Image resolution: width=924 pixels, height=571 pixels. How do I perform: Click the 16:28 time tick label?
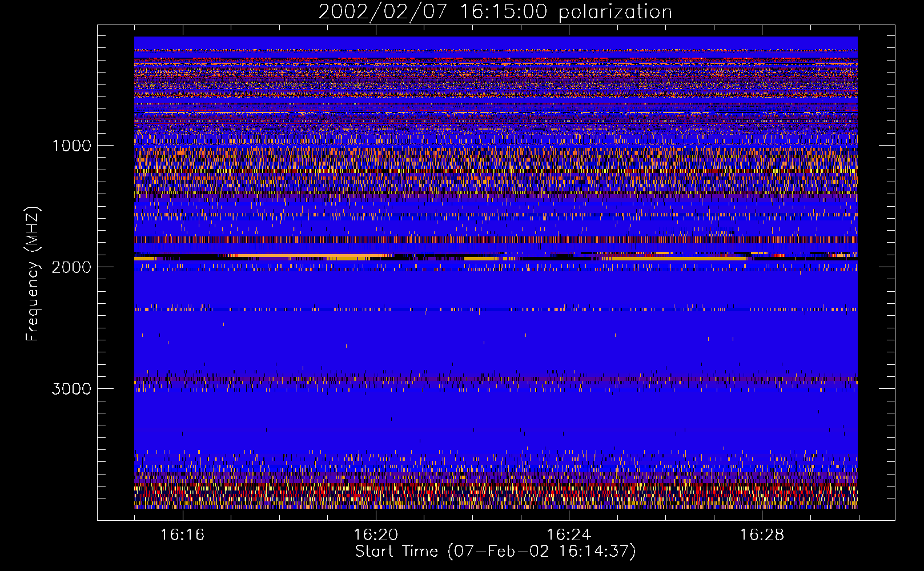click(762, 535)
